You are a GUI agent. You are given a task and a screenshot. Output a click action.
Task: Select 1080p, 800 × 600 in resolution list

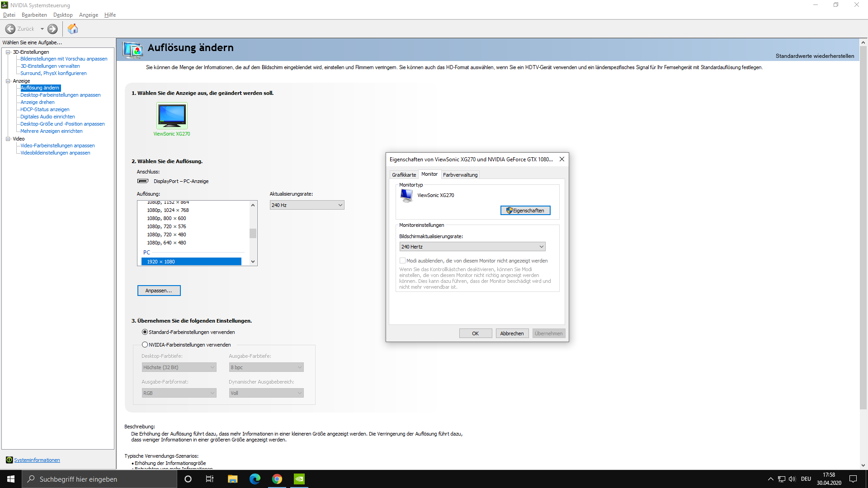(166, 218)
